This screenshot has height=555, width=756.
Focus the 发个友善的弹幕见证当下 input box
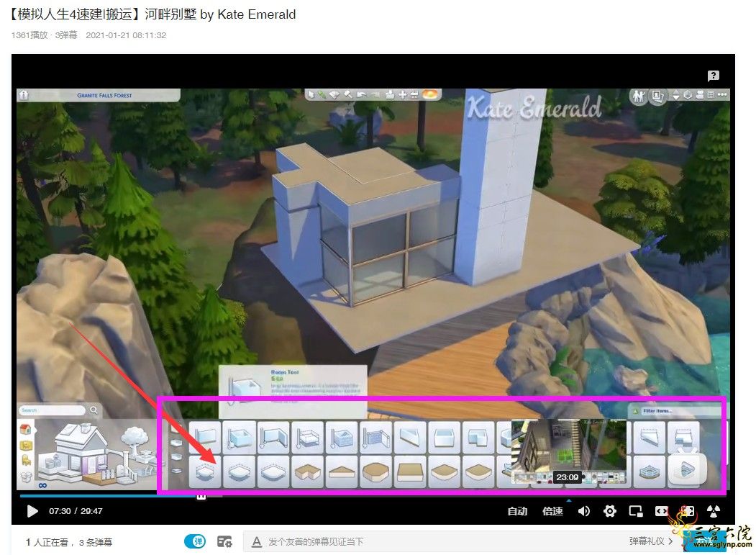(x=434, y=541)
